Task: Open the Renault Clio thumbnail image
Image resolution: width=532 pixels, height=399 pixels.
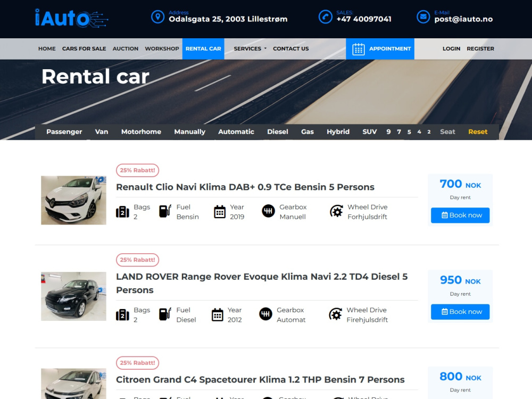Action: 73,200
